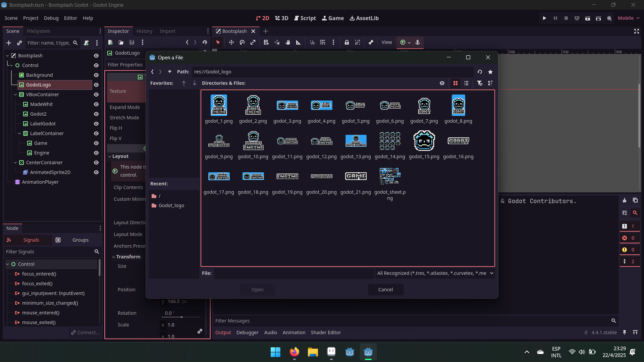
Task: Toggle hidden files eye icon in dialog
Action: tap(442, 83)
